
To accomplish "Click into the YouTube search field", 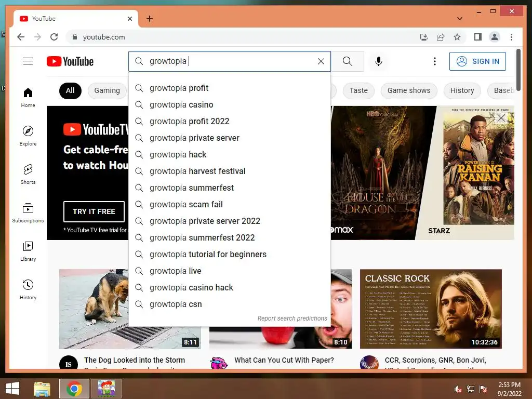I will click(231, 61).
